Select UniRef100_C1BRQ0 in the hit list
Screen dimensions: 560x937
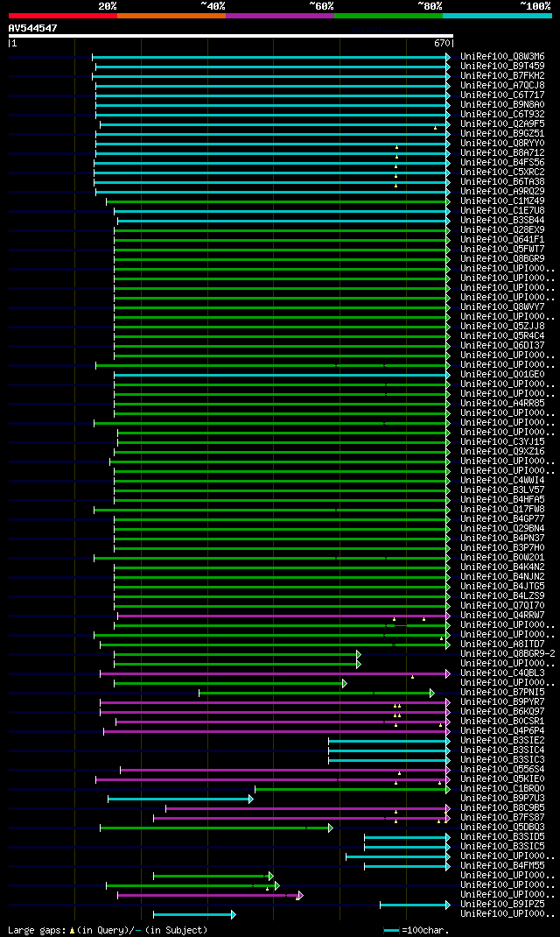pos(502,789)
